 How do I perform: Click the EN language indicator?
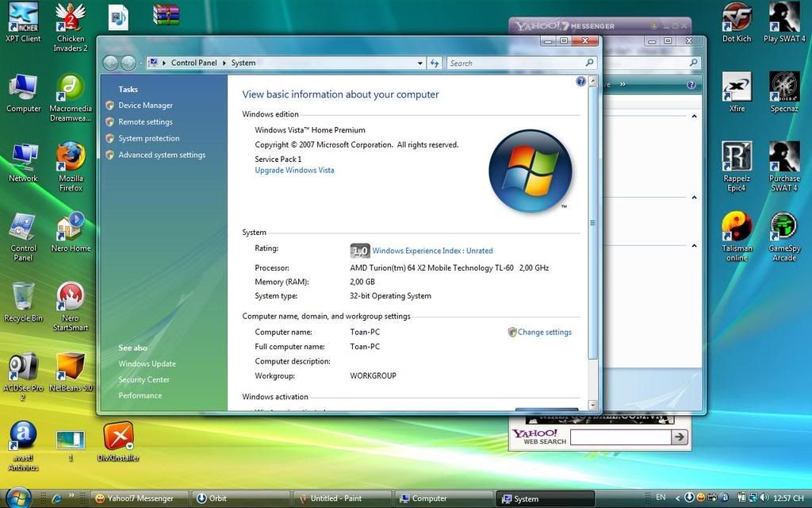661,497
